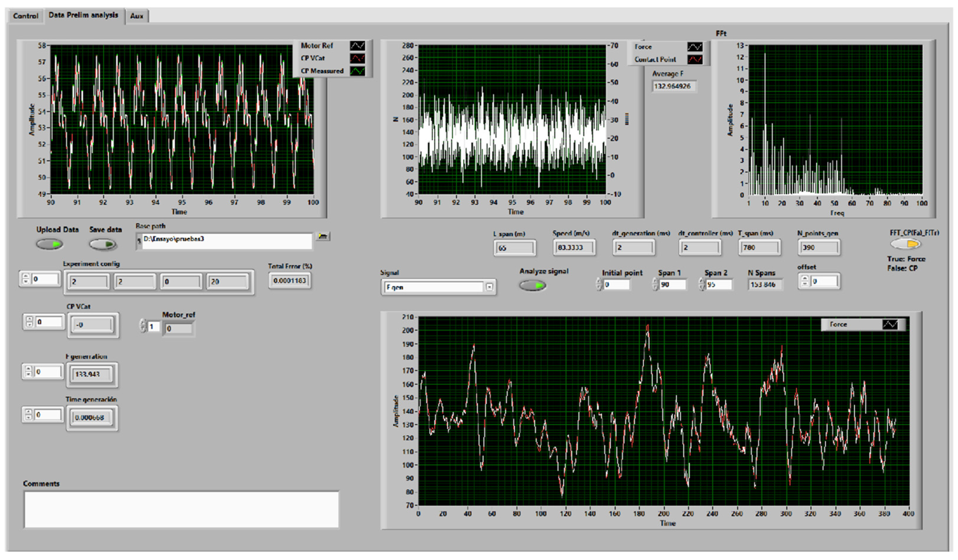This screenshot has height=560, width=958.
Task: Open the Signal dropdown showing F gen
Action: click(x=490, y=287)
